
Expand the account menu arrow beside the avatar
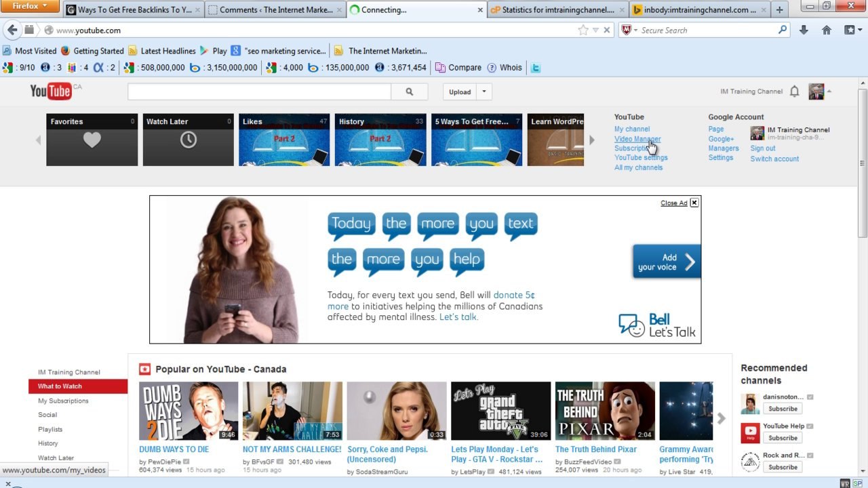coord(829,91)
